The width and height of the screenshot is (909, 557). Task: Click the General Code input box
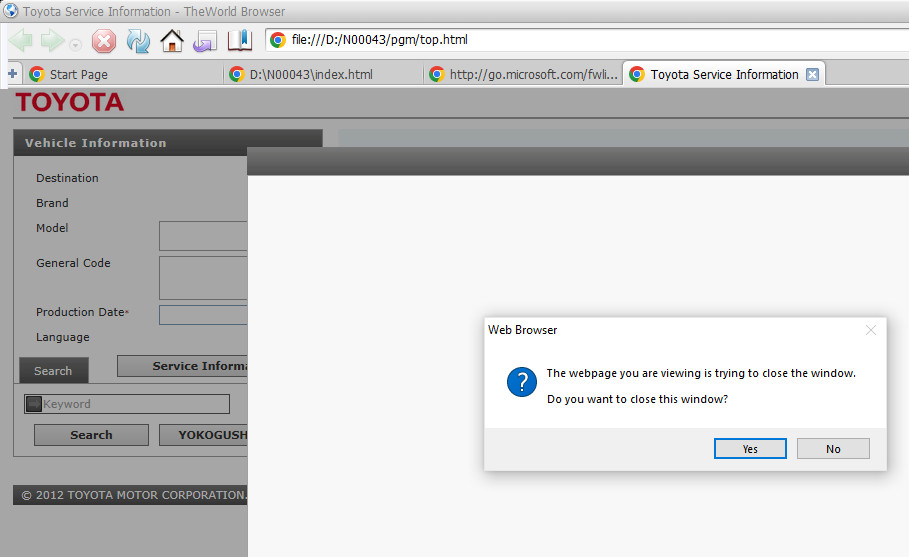(x=203, y=278)
